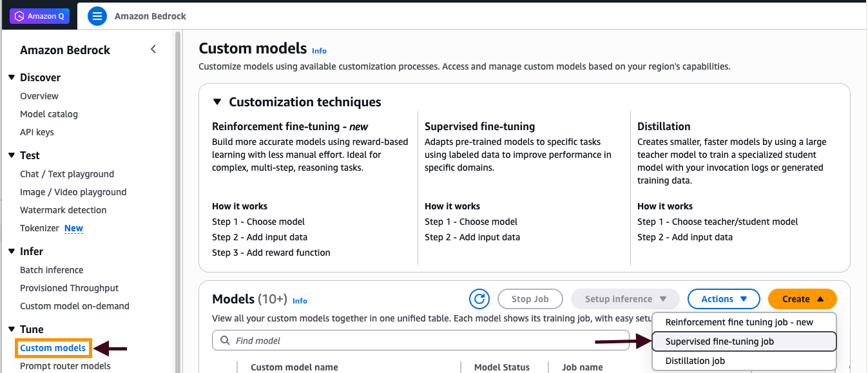Image resolution: width=868 pixels, height=373 pixels.
Task: Open the Amazon Q assistant icon
Action: [x=39, y=15]
